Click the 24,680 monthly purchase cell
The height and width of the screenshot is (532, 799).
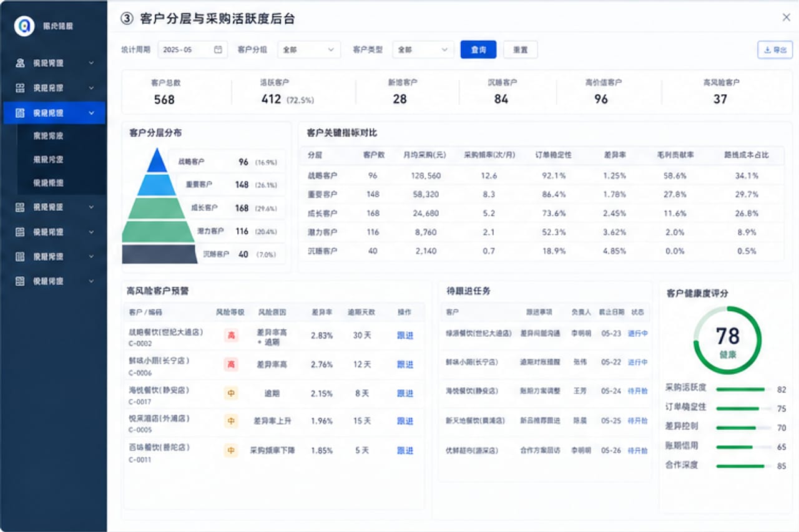(x=426, y=213)
